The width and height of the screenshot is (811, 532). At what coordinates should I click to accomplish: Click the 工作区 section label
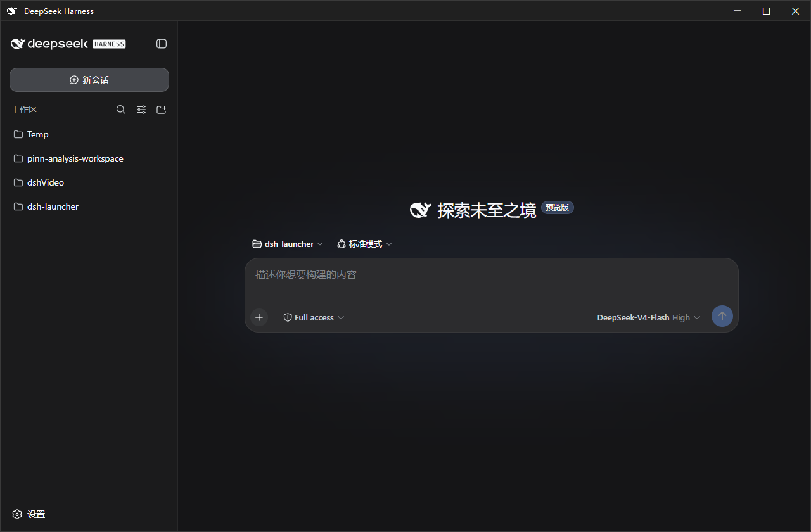click(x=24, y=110)
